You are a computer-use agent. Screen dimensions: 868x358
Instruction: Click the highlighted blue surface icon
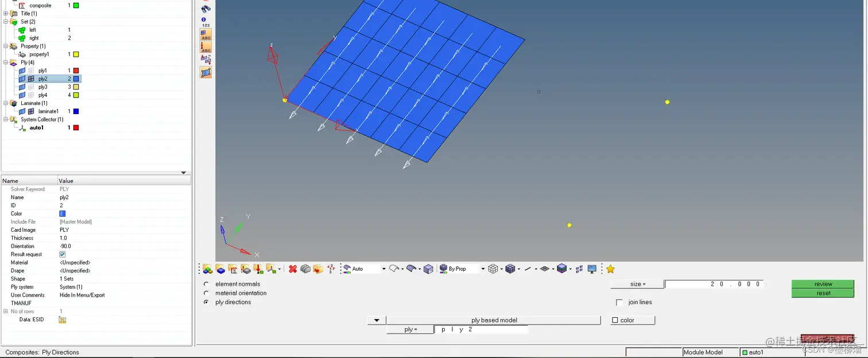[206, 72]
